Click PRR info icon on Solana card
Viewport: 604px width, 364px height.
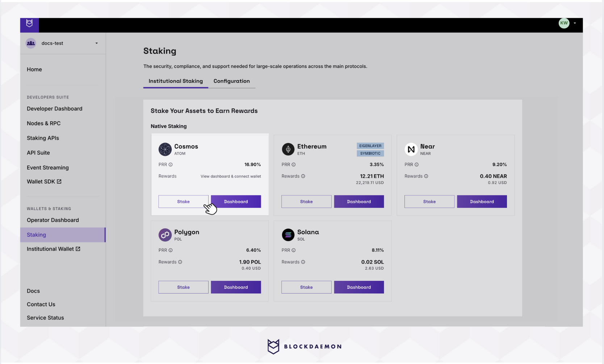pos(294,250)
